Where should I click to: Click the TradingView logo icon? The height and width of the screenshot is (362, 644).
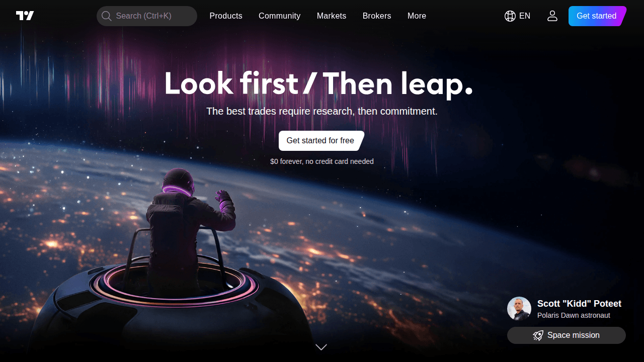(x=25, y=16)
